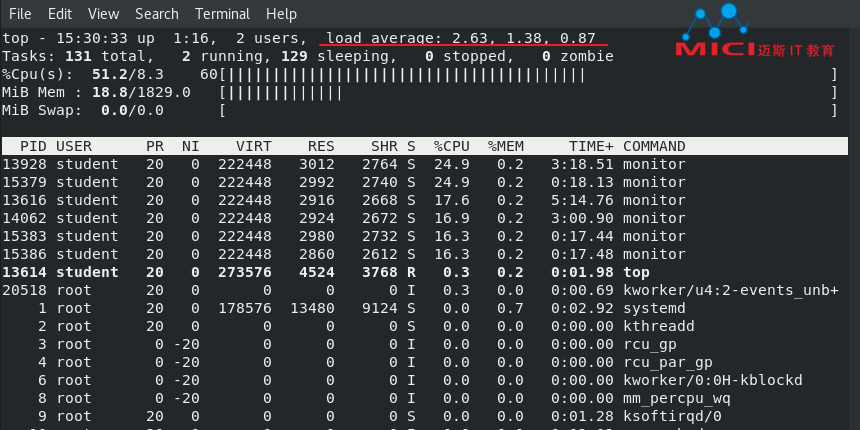Click the CPU usage bar meter
The image size is (860, 430).
(528, 75)
